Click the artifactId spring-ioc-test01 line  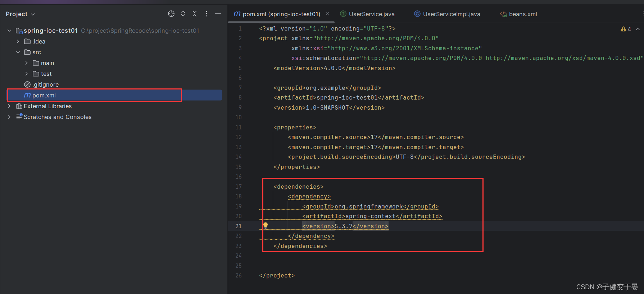point(349,97)
